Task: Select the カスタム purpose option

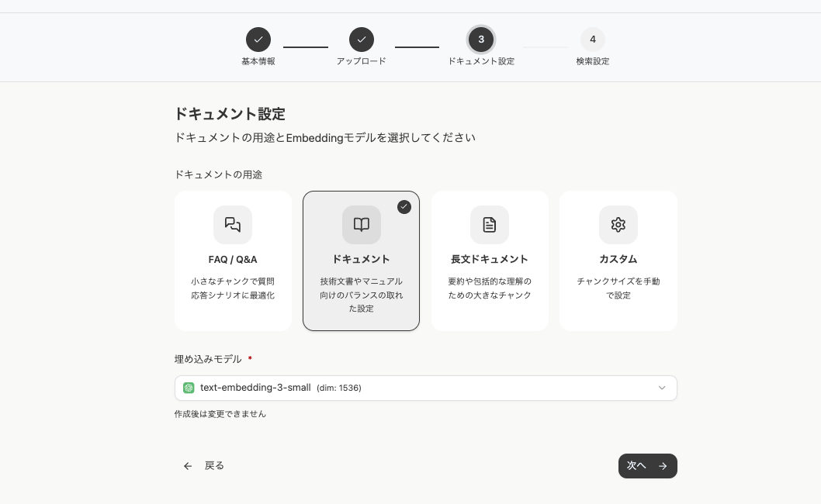Action: (x=618, y=261)
